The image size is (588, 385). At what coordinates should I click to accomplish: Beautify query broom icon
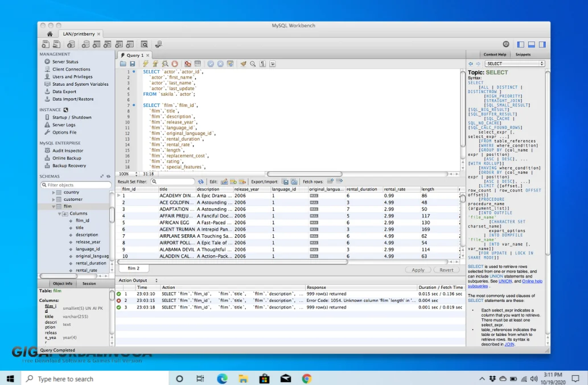244,64
